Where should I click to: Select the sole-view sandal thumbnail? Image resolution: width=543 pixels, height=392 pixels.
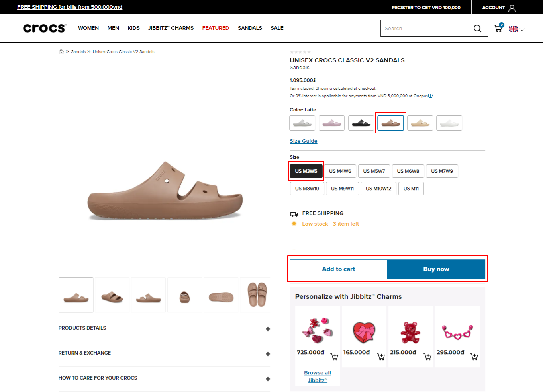(221, 295)
